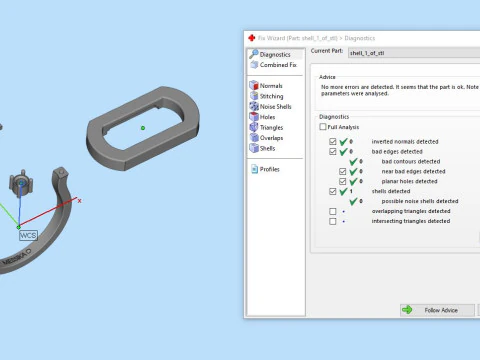Image resolution: width=480 pixels, height=360 pixels.
Task: Click the Profiles document icon
Action: coord(254,169)
